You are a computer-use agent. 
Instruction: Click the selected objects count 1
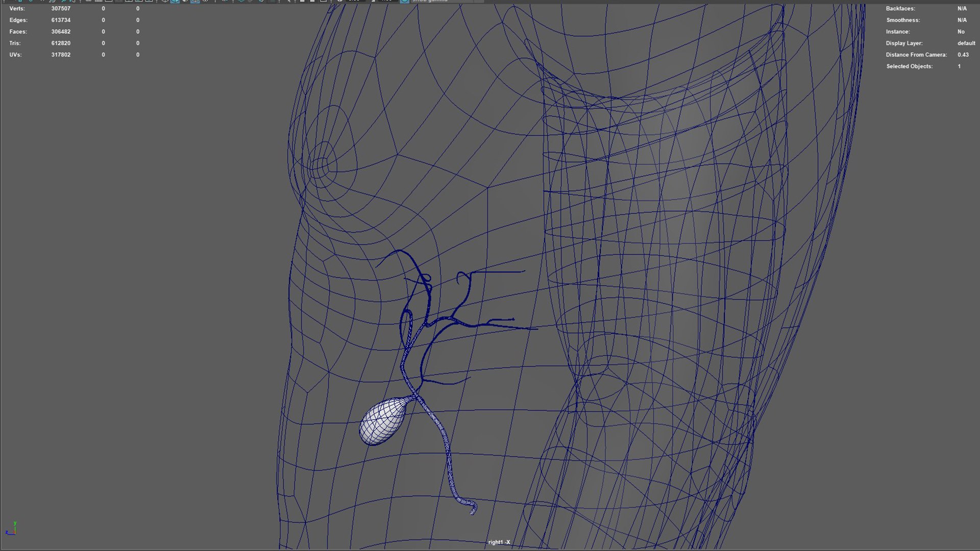point(959,66)
